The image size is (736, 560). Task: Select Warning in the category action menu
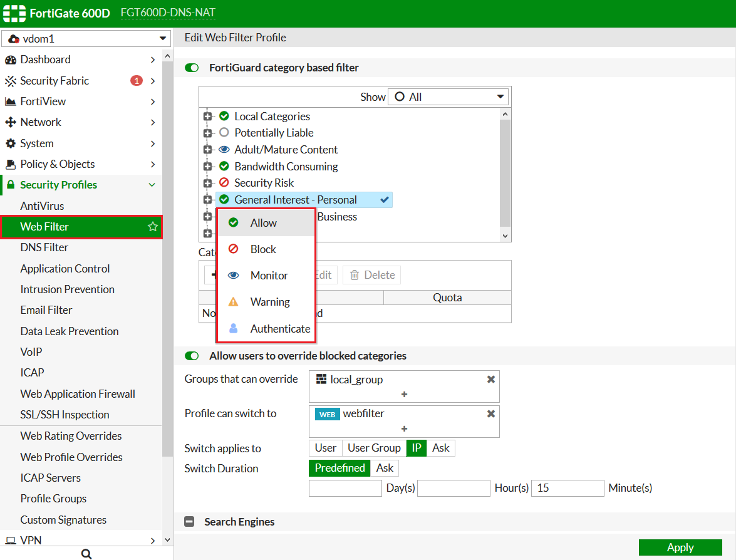pyautogui.click(x=272, y=301)
